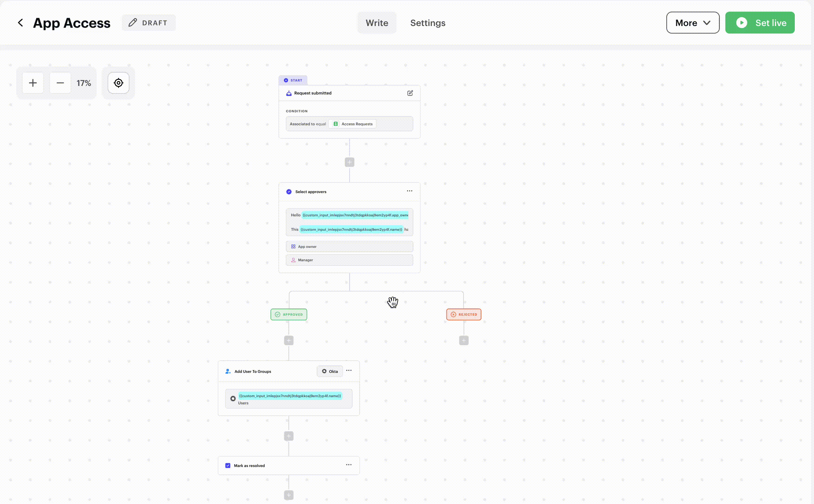Click the zoom in plus button

33,83
